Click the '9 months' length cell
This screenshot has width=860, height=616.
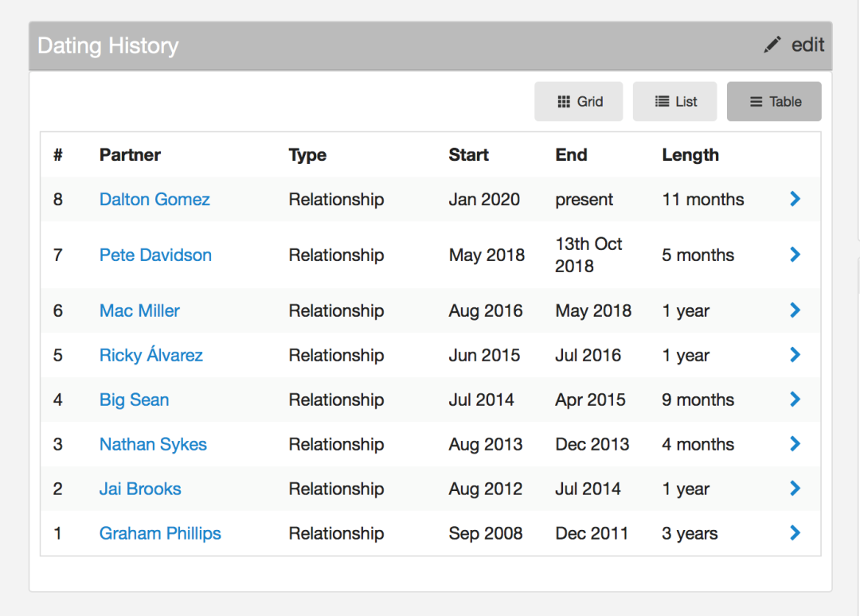tap(698, 400)
